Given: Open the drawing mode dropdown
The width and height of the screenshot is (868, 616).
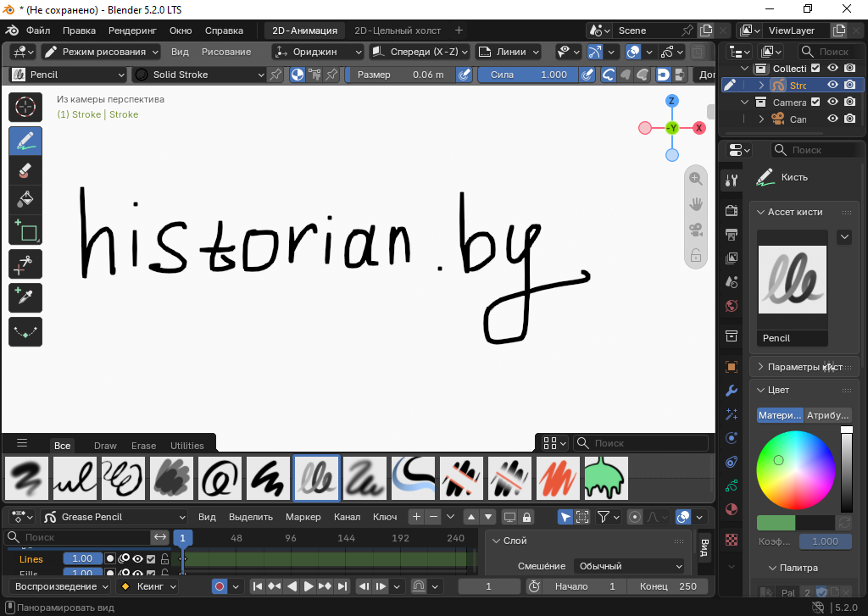Looking at the screenshot, I should pos(101,52).
